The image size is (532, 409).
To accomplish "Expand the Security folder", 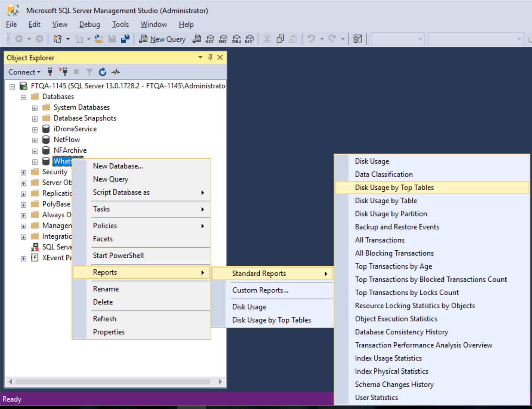I will (23, 172).
